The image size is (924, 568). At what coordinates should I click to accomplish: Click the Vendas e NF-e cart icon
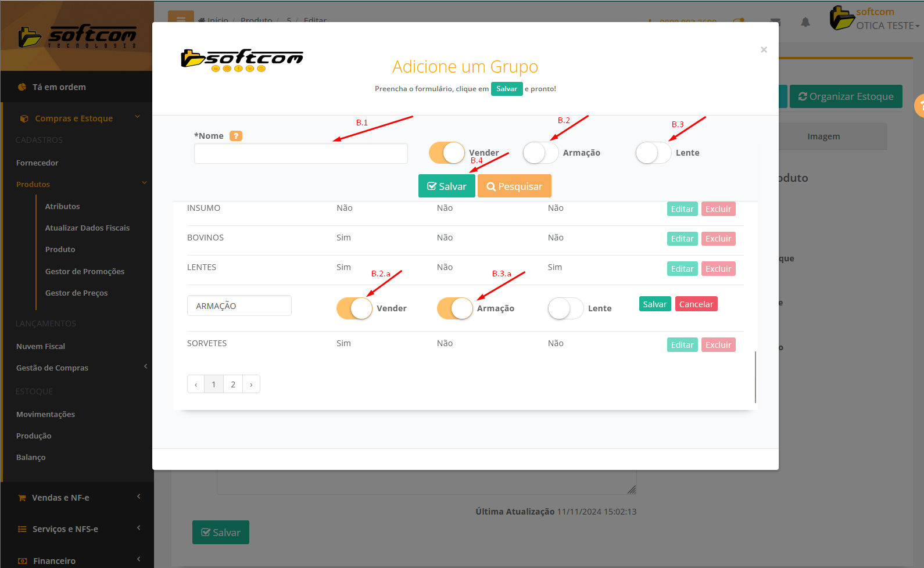pyautogui.click(x=22, y=498)
